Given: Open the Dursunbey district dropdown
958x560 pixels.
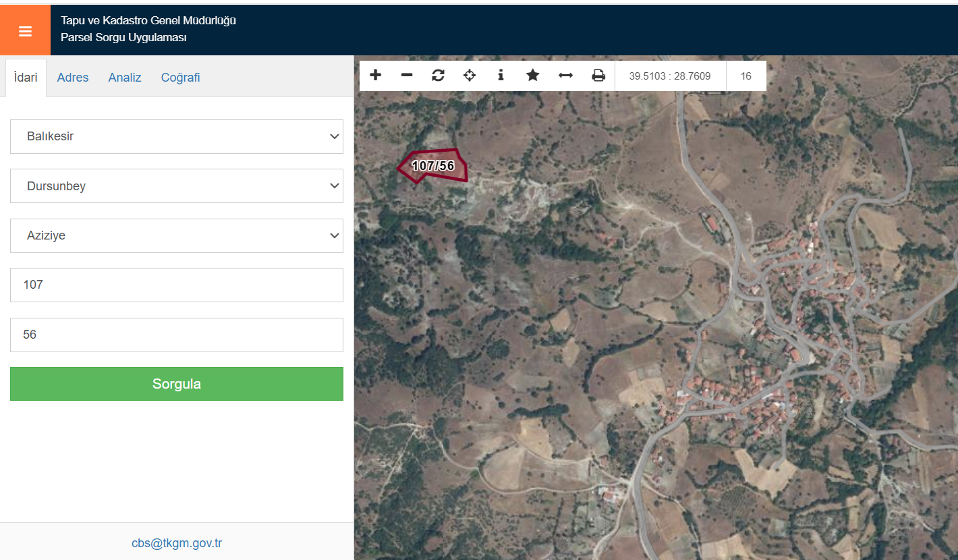Looking at the screenshot, I should coord(177,186).
